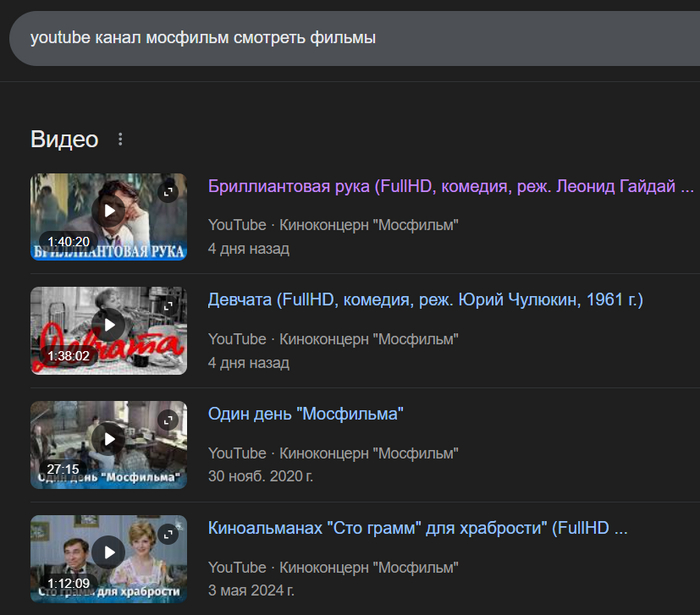Open the Девчата (FullHD, комедия, 1961) link
This screenshot has height=615, width=700.
pos(425,300)
